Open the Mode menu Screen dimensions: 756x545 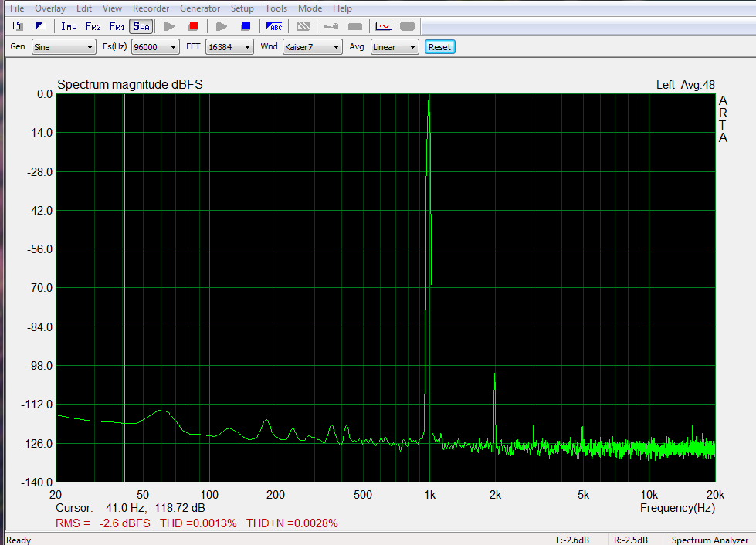pos(310,8)
